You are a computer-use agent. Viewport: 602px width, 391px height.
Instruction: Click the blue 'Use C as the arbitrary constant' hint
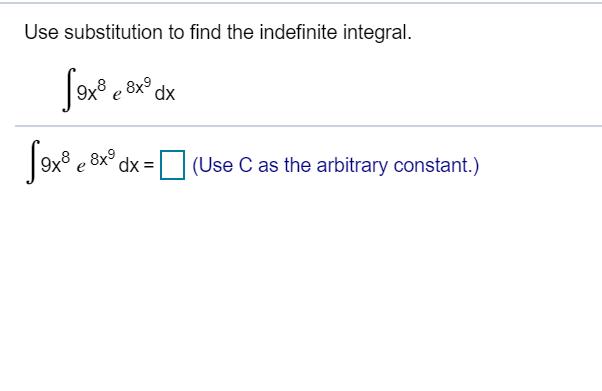click(x=336, y=166)
